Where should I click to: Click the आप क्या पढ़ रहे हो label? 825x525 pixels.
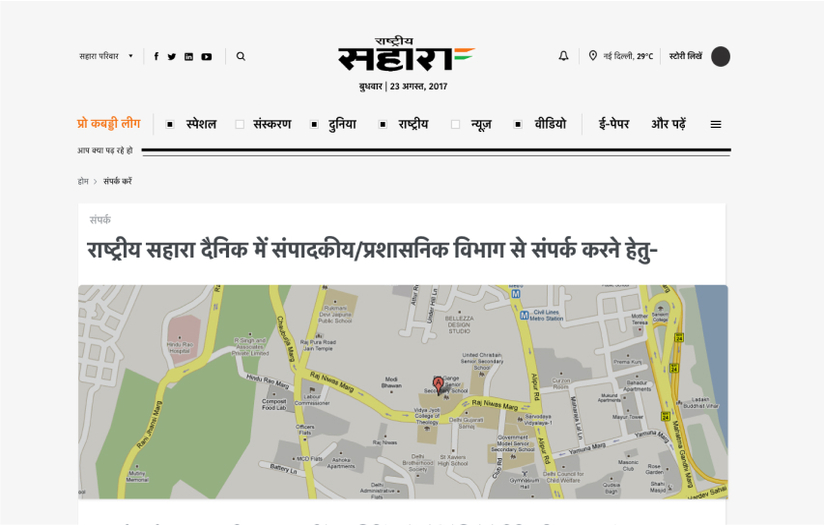[x=105, y=150]
